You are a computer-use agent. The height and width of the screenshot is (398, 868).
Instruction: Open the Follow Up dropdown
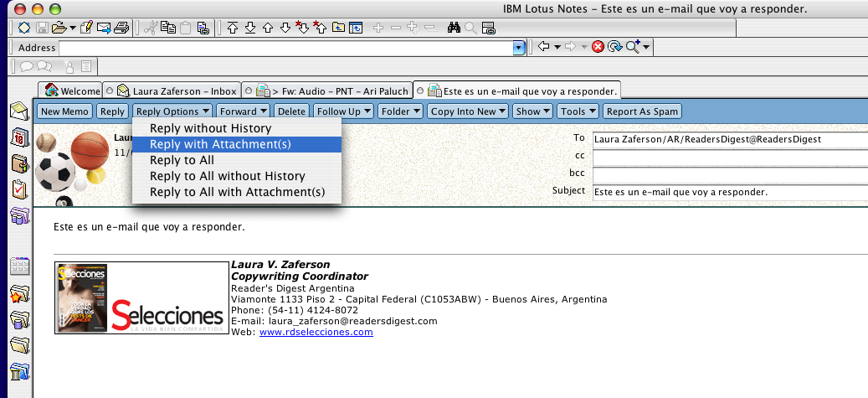[343, 111]
